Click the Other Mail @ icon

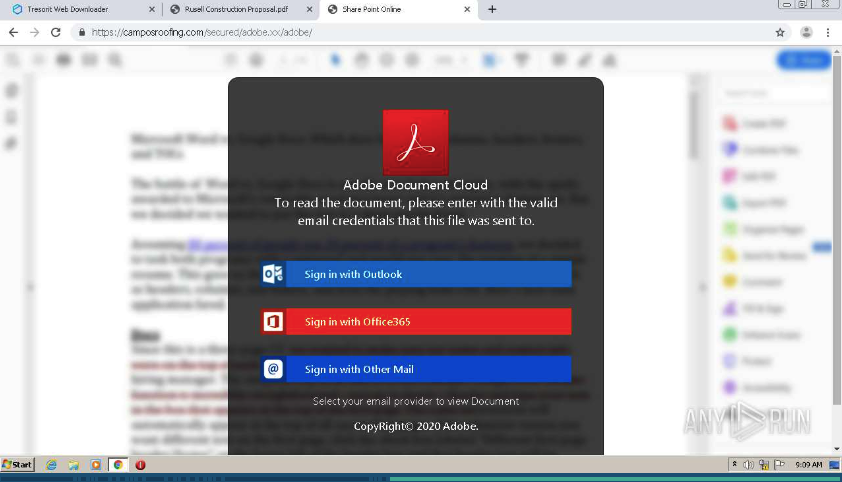273,369
